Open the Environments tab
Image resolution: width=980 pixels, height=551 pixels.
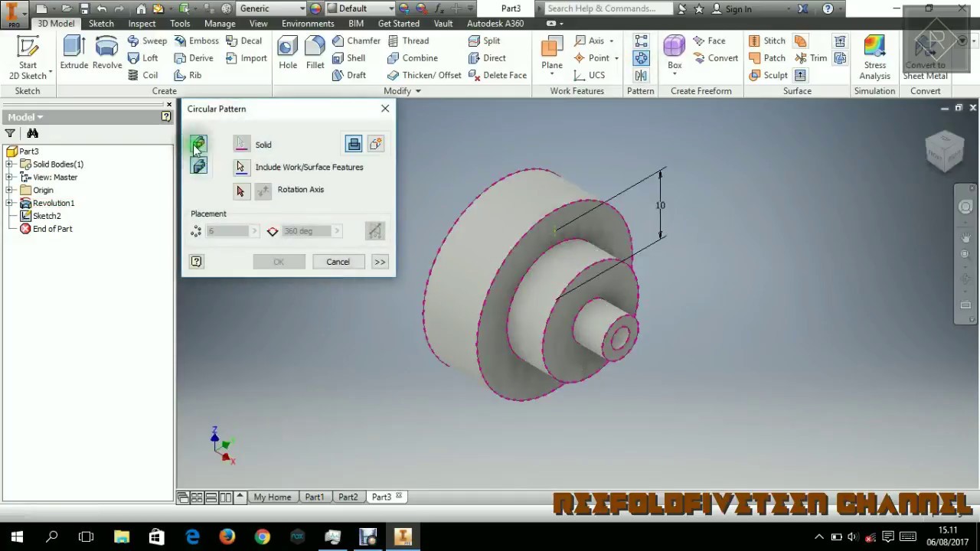tap(308, 24)
